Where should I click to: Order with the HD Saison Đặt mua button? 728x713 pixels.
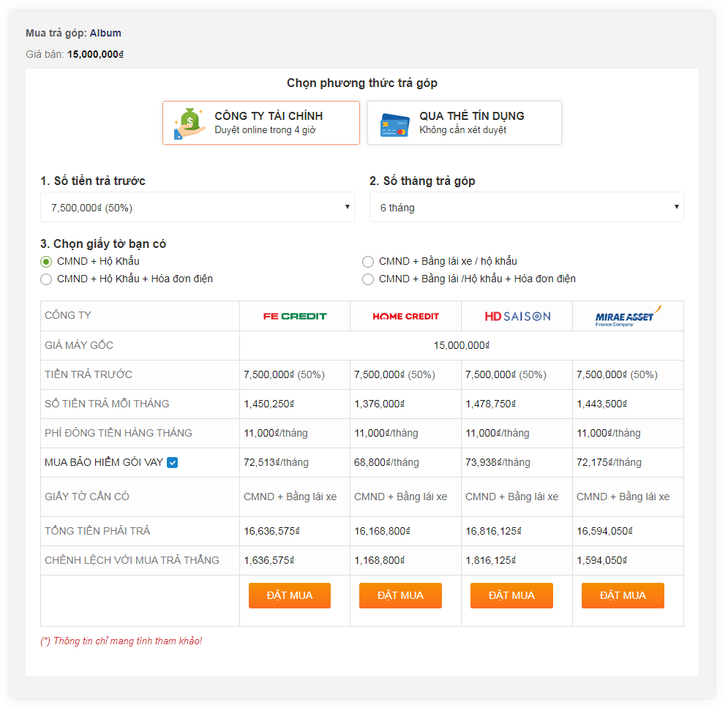coord(511,596)
